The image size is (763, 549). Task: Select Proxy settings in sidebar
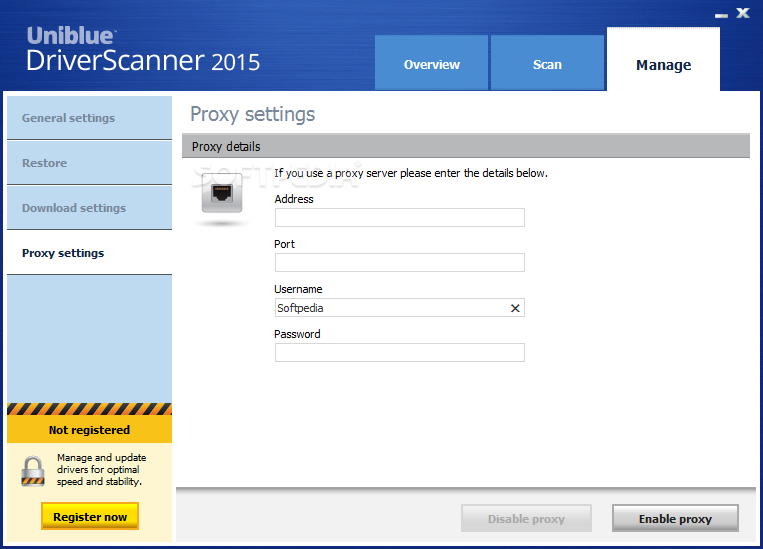point(90,253)
